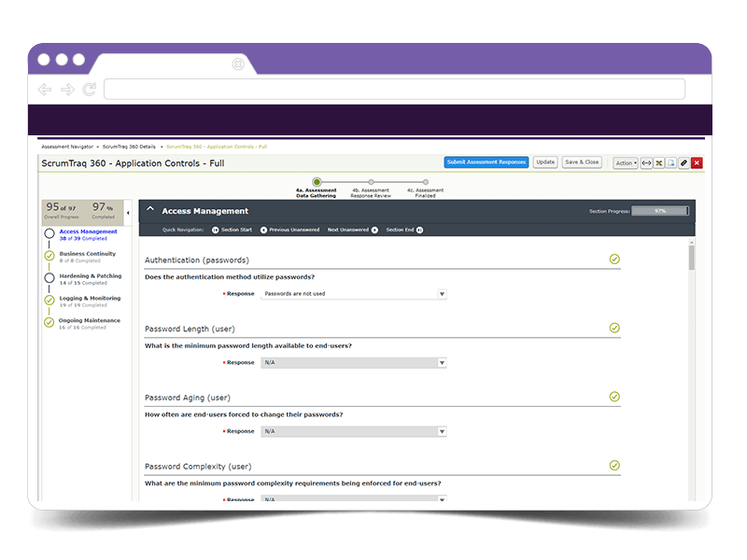
Task: Collapse the section sidebar using the arrow
Action: 128,213
